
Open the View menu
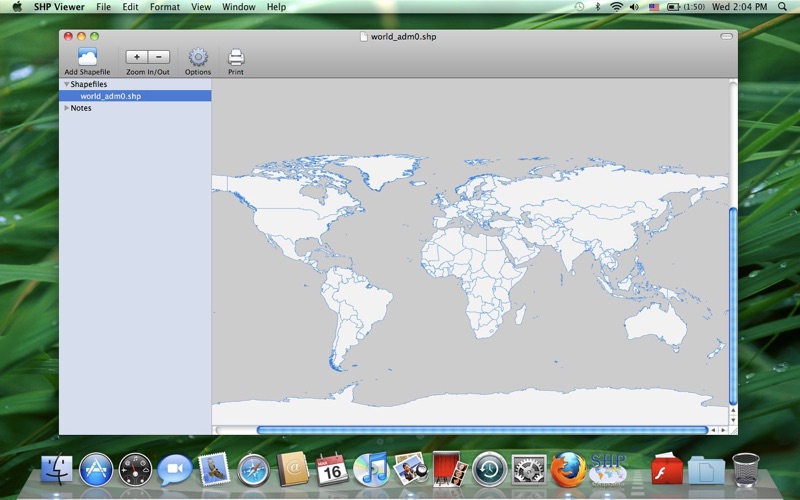coord(201,7)
